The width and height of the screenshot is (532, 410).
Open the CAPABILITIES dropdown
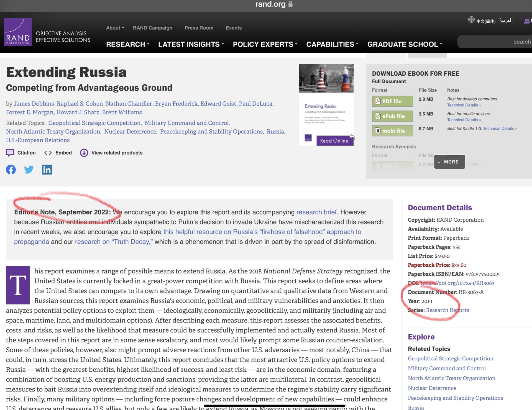point(332,44)
